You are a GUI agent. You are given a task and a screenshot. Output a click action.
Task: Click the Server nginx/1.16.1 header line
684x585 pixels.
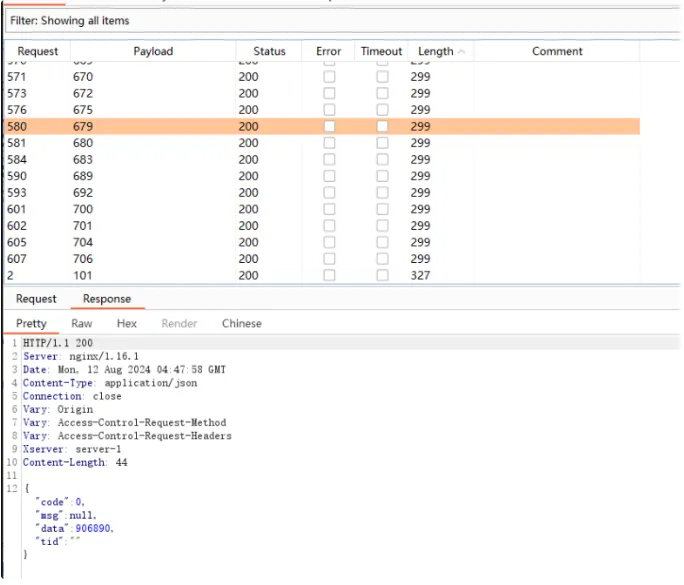click(81, 356)
